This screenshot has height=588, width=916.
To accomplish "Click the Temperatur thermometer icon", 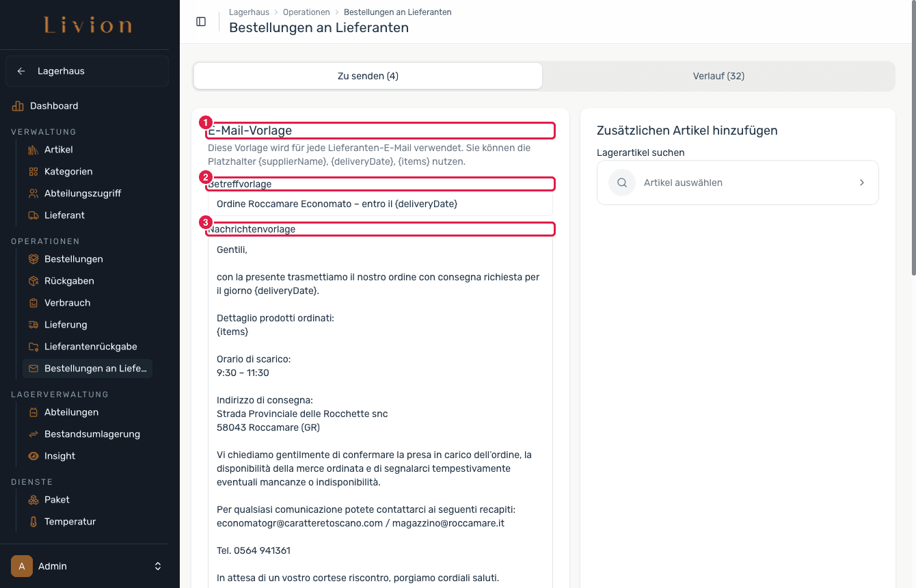I will pos(33,522).
